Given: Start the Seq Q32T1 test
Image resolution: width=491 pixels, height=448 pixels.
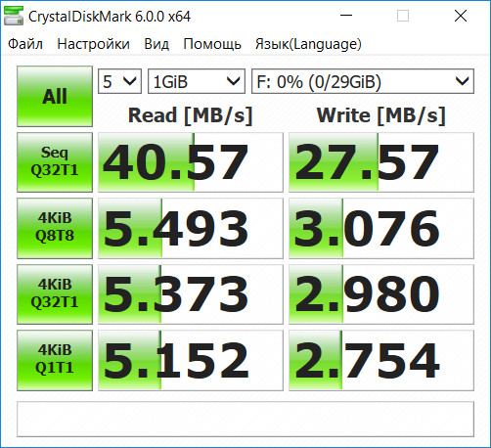Looking at the screenshot, I should tap(55, 162).
